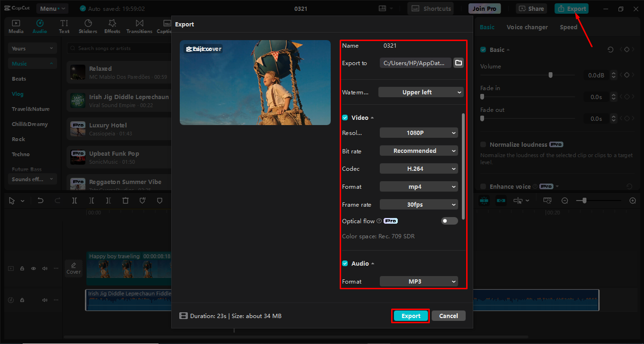Viewport: 644px width, 344px height.
Task: Open the Resolution dropdown set to 1080P
Action: [418, 133]
